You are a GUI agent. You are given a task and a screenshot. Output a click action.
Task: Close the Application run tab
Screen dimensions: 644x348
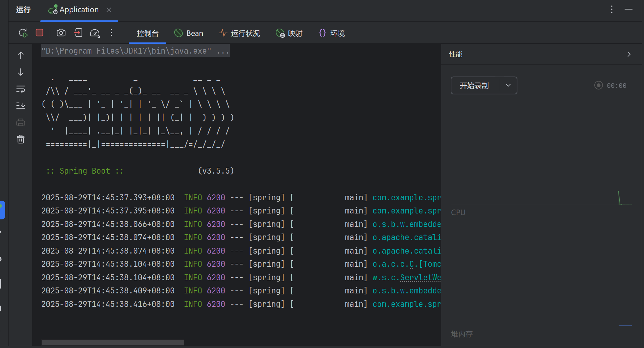(x=109, y=10)
